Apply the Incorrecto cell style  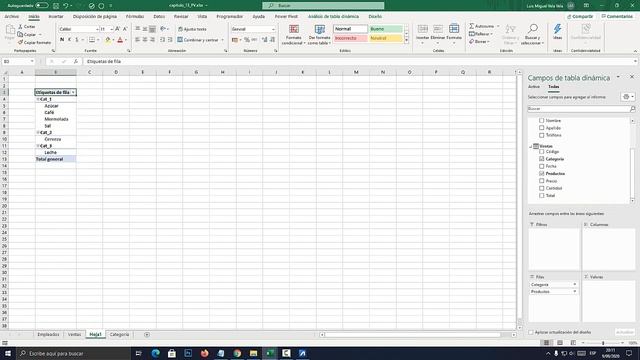pyautogui.click(x=351, y=38)
